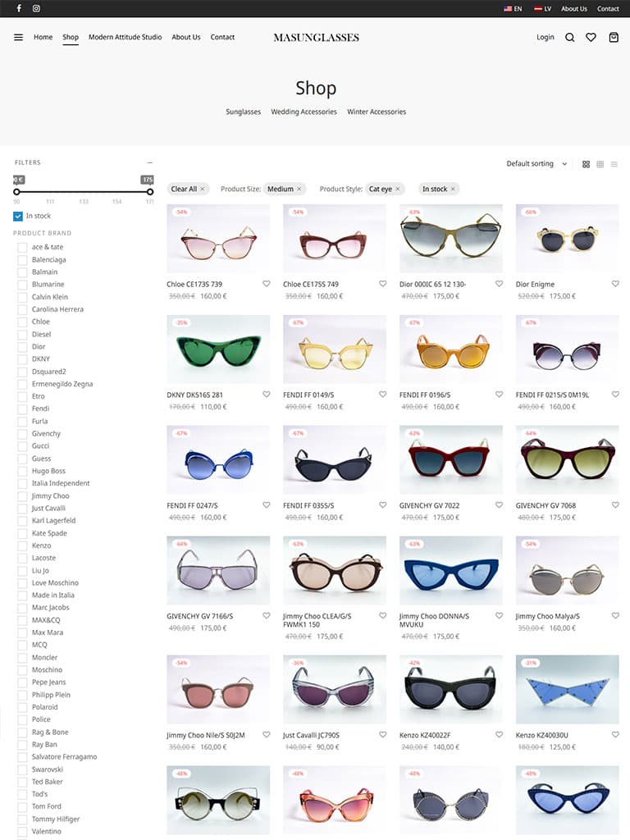The image size is (630, 840).
Task: Add FENDI FF 0215/S 0M19L to wishlist
Action: [x=615, y=395]
